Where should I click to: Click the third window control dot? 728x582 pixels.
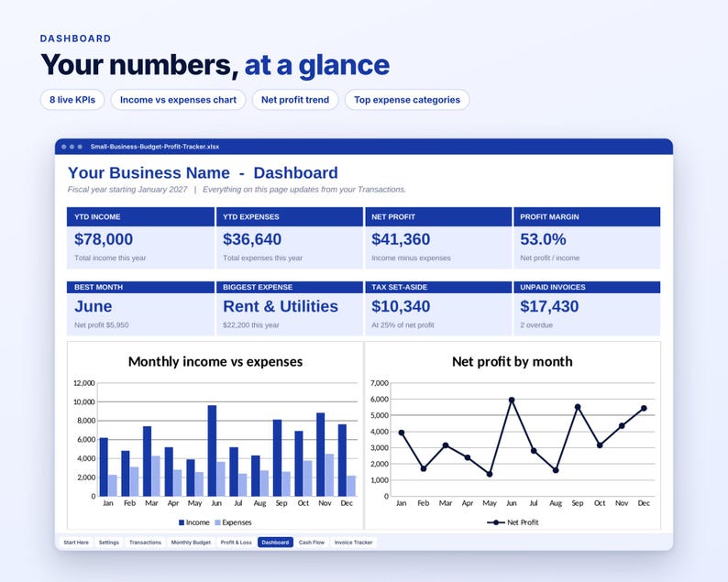tap(80, 147)
